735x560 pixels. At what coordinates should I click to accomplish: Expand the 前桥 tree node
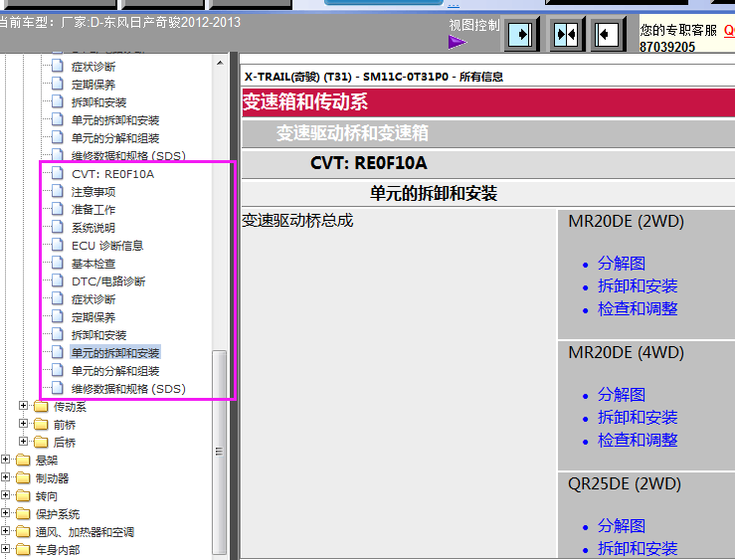point(23,423)
